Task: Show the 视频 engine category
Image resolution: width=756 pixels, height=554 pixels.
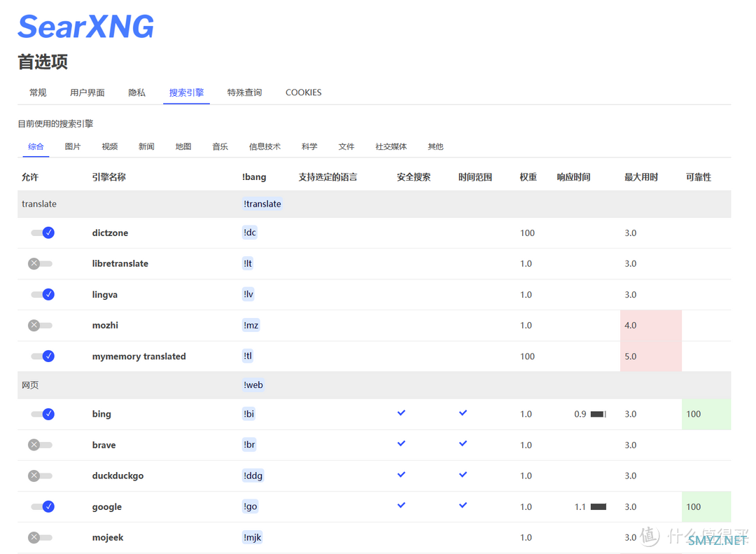Action: tap(109, 146)
